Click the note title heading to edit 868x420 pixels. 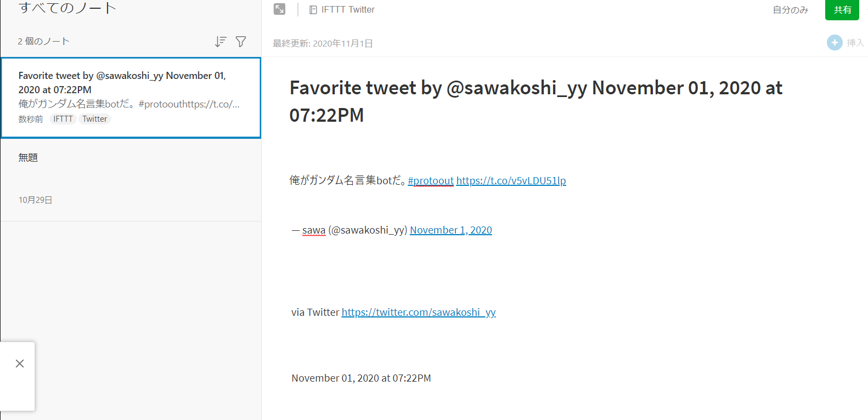(536, 101)
